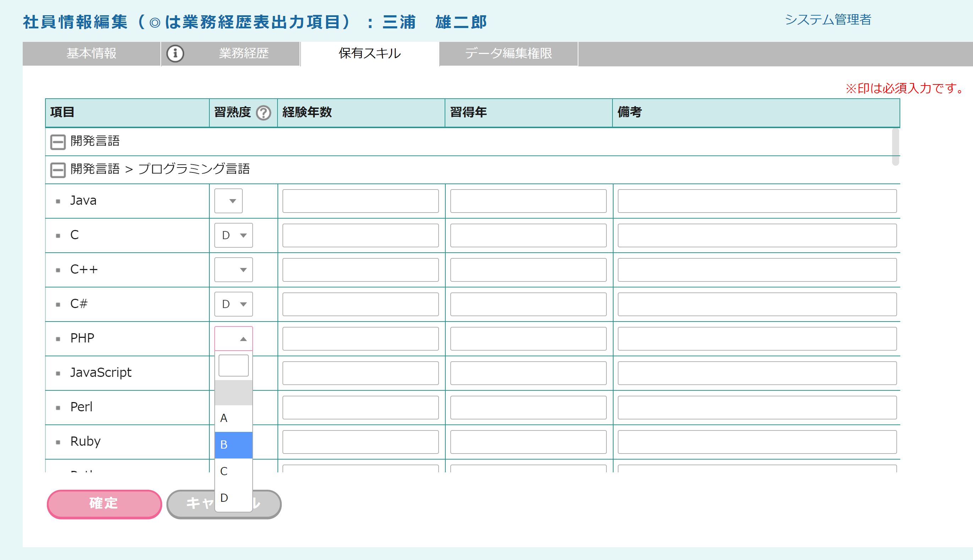
Task: Select option B in dropdown list
Action: point(233,445)
